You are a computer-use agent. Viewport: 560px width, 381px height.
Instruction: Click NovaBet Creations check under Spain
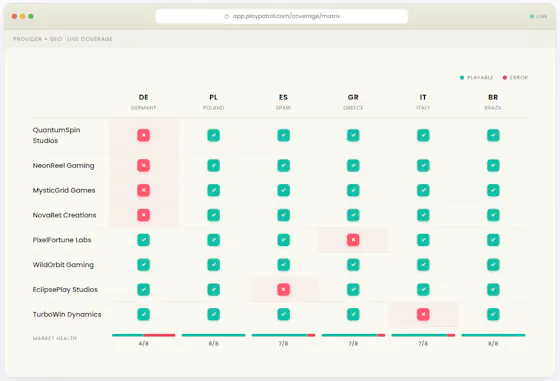point(284,215)
